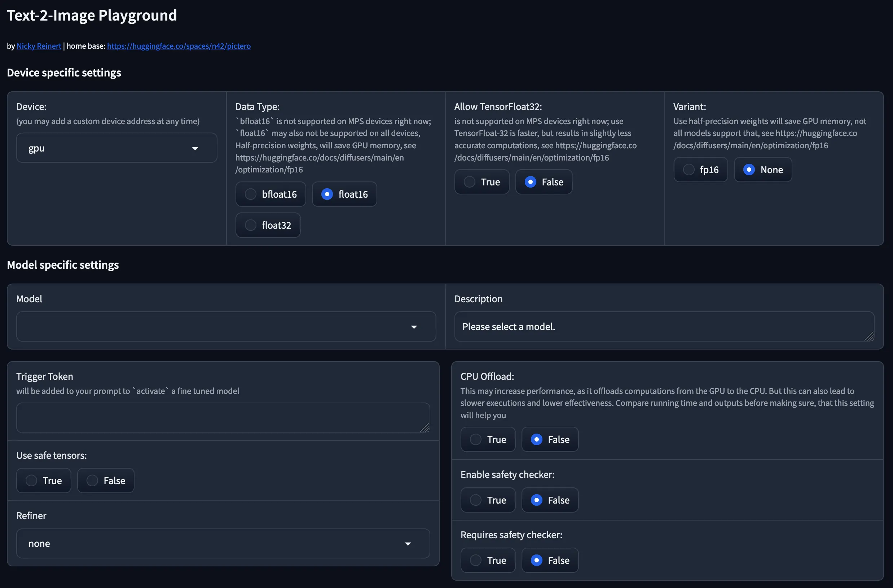Viewport: 893px width, 588px height.
Task: Enable Allow TensorFloat32 True option
Action: (469, 182)
